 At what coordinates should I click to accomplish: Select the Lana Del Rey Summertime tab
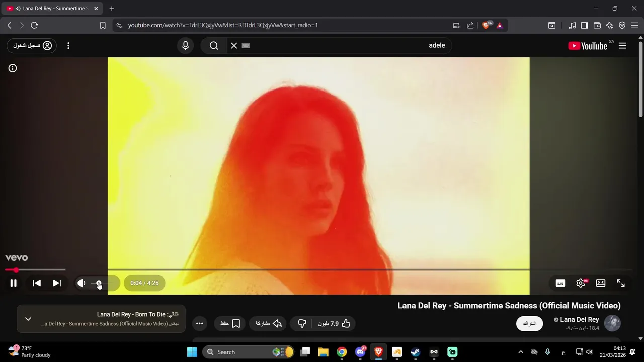(52, 9)
